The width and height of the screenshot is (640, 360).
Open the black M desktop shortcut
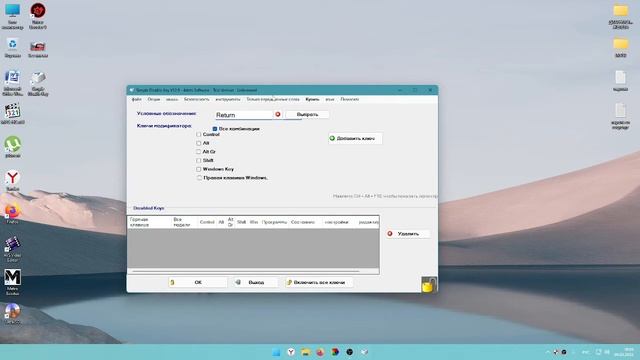pyautogui.click(x=12, y=282)
